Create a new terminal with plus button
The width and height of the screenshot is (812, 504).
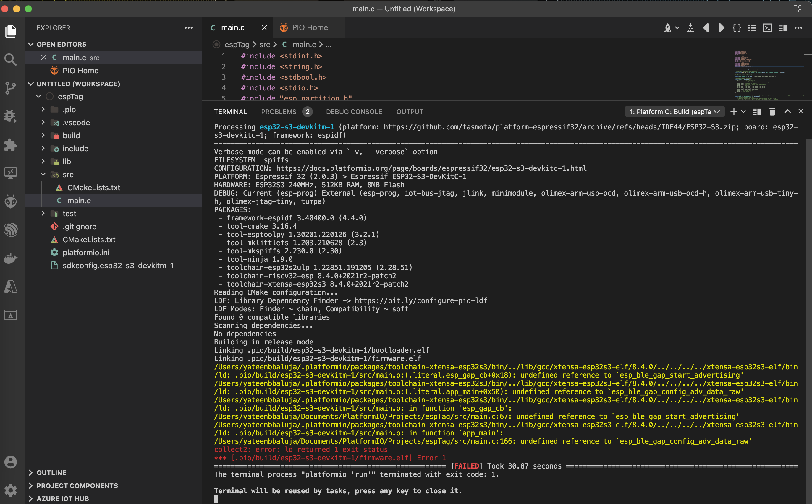(734, 112)
